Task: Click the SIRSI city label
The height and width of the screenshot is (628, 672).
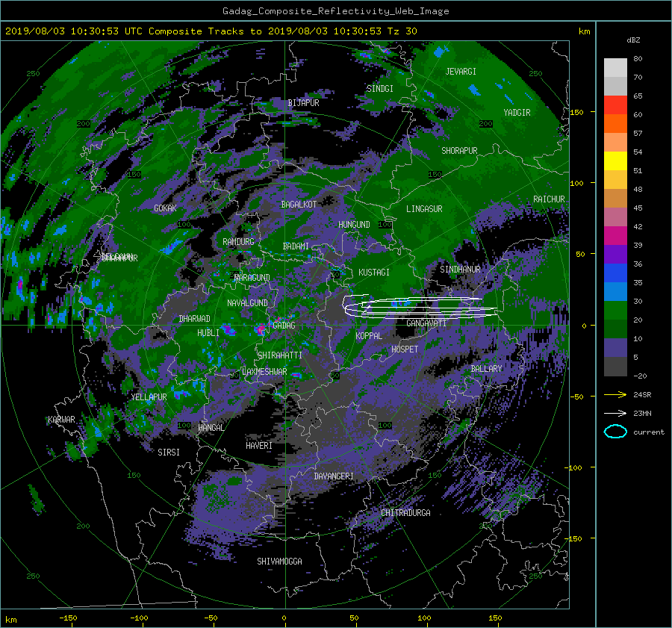Action: pos(169,453)
